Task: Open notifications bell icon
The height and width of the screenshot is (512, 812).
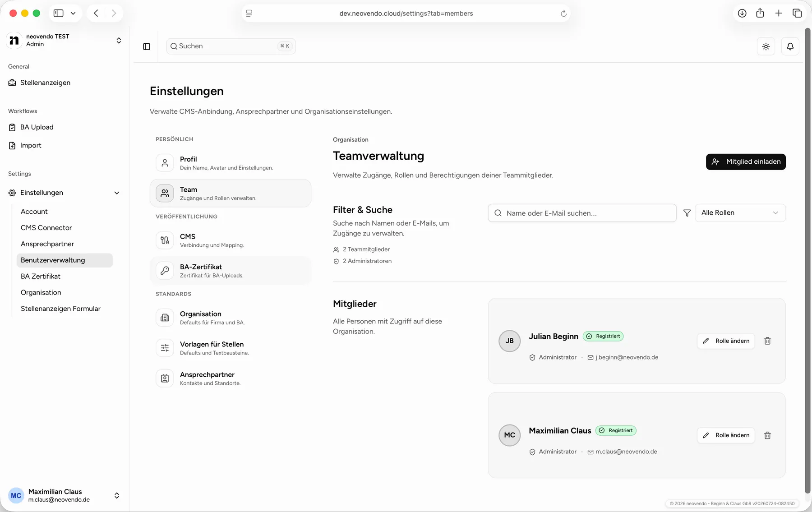Action: pyautogui.click(x=790, y=46)
